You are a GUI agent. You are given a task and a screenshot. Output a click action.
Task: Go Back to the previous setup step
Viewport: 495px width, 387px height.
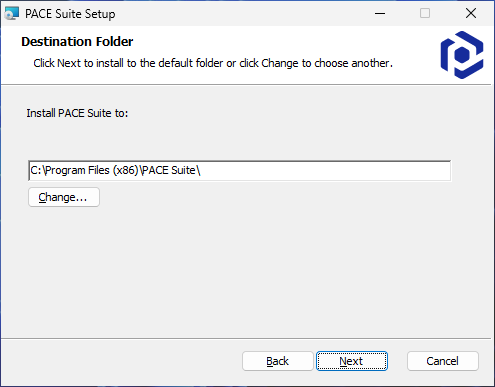pyautogui.click(x=277, y=361)
